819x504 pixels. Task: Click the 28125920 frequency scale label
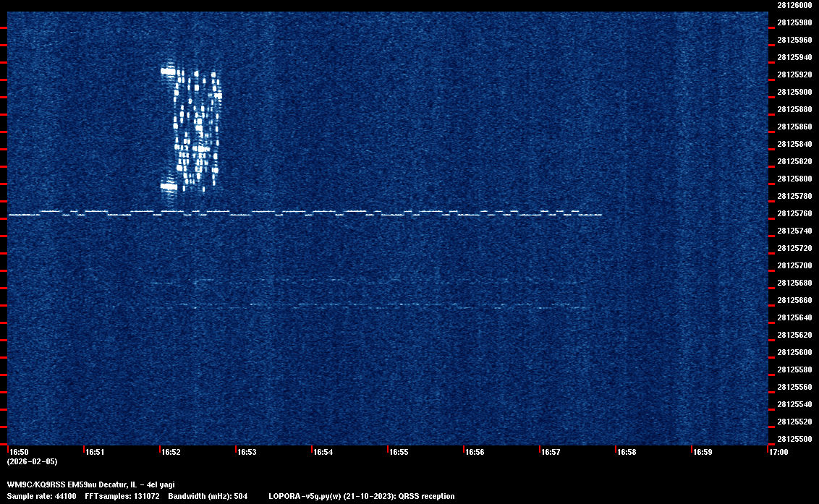tap(794, 74)
